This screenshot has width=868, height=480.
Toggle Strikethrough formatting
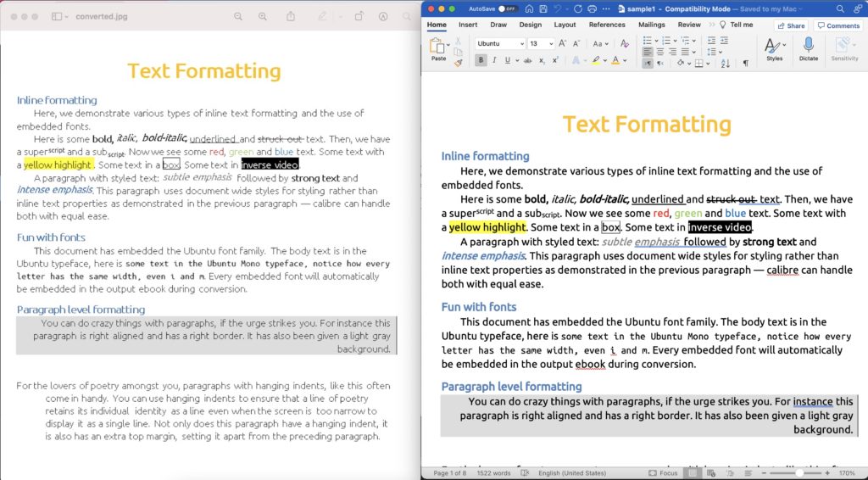(x=527, y=60)
